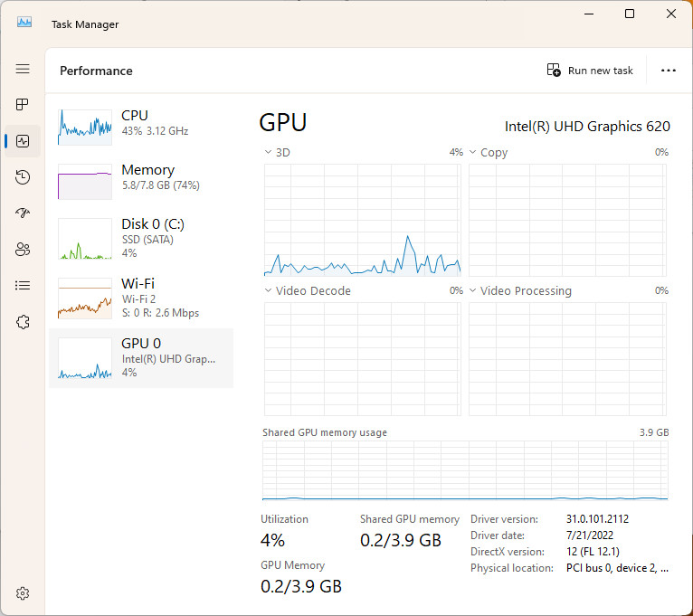The height and width of the screenshot is (616, 693).
Task: Open the Details page icon
Action: coord(23,286)
